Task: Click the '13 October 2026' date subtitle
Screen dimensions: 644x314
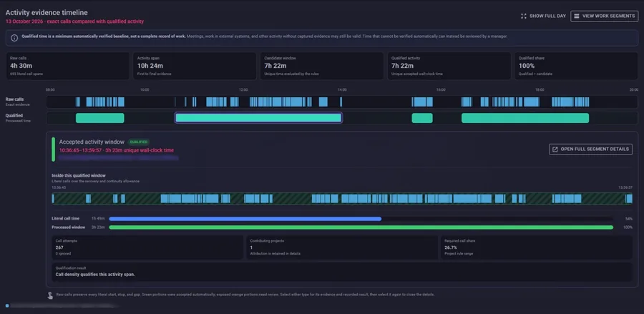Action: point(24,21)
